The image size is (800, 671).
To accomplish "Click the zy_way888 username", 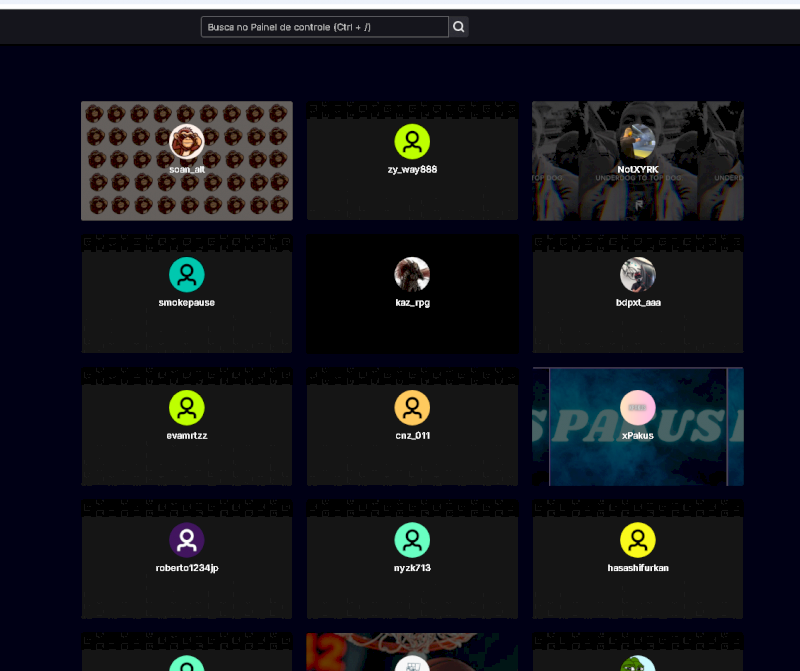I will click(x=412, y=170).
